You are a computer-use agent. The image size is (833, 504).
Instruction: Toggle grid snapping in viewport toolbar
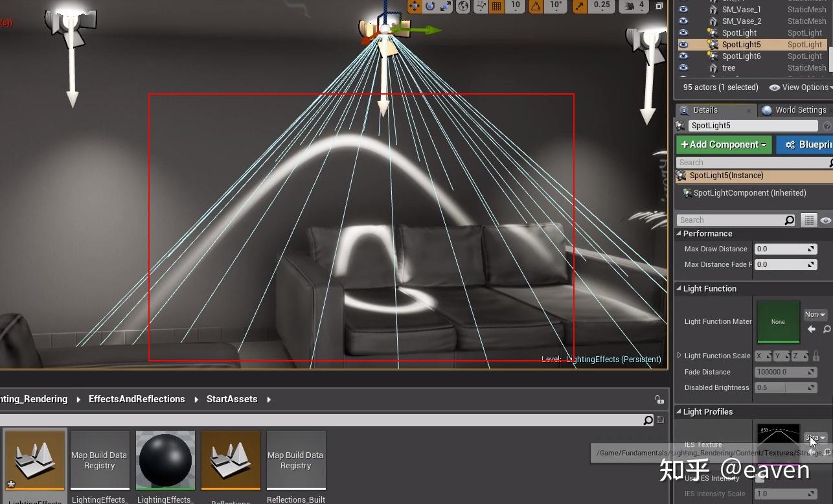(497, 6)
